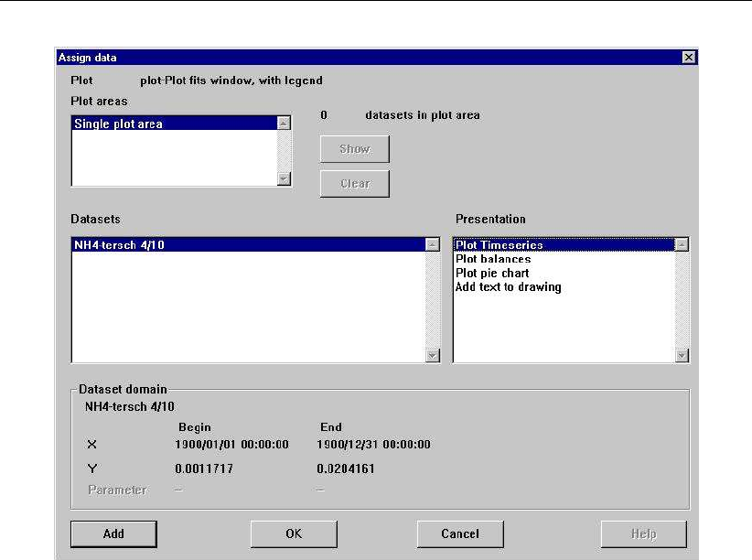
Task: Click the Presentation list scrollbar track
Action: [x=682, y=300]
